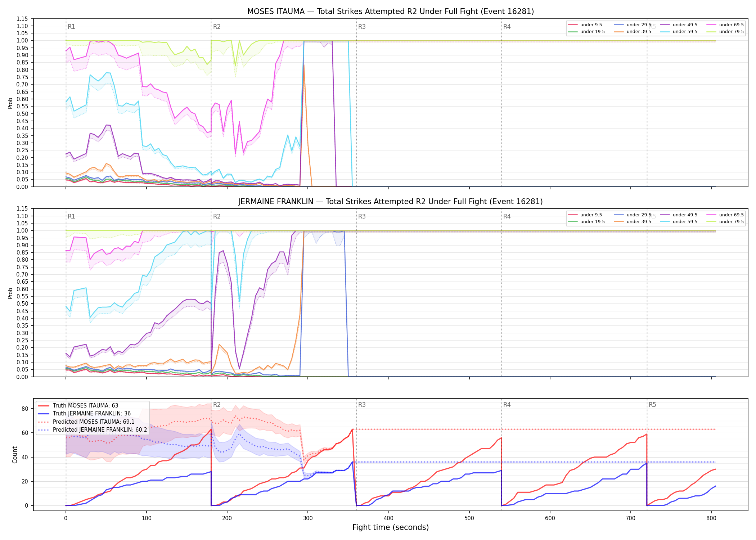Click the x-axis tick label '300'

click(308, 518)
